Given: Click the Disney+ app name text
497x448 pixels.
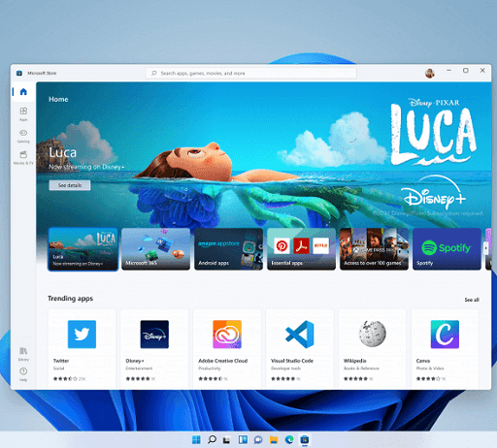Looking at the screenshot, I should 135,361.
